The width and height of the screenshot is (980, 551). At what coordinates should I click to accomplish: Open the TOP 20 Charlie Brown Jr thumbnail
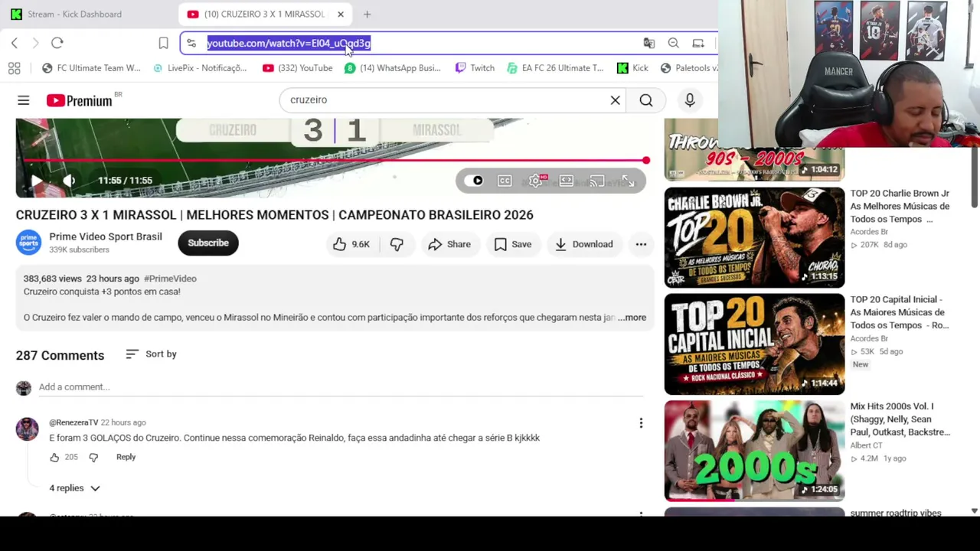tap(754, 237)
